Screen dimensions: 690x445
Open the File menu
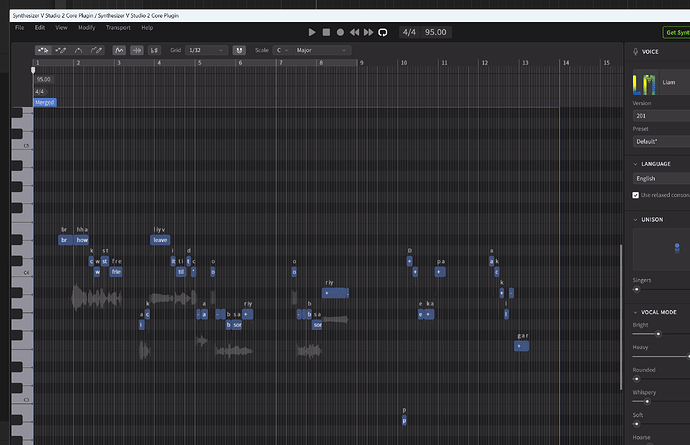[x=19, y=27]
